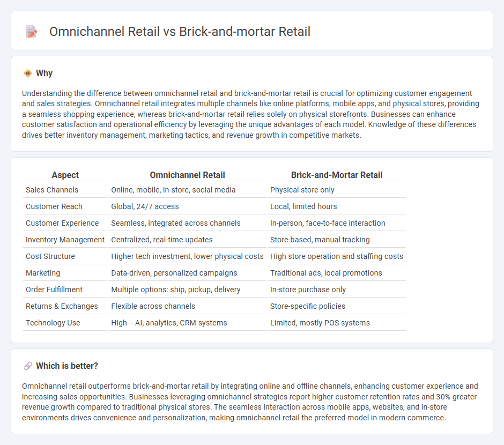Select the Cost Structure row label
This screenshot has height=445, width=504.
pos(50,256)
